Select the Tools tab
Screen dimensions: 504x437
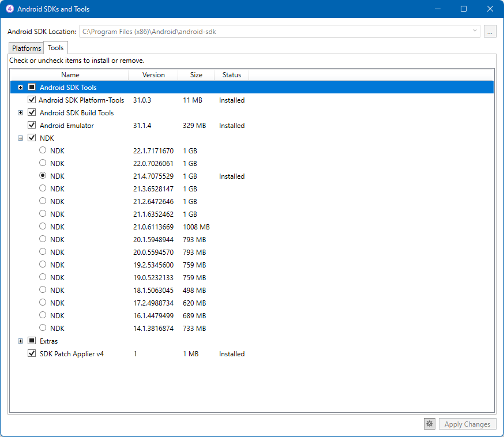pos(55,47)
